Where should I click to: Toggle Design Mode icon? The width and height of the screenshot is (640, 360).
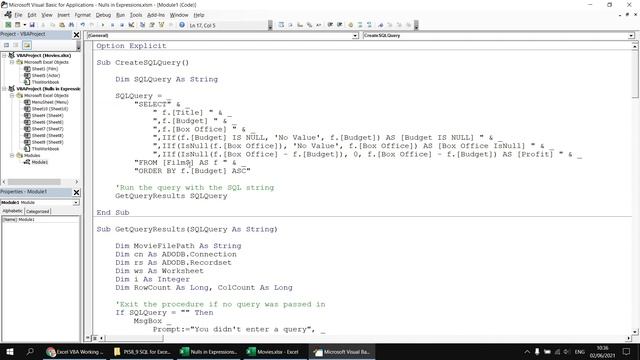tap(131, 25)
